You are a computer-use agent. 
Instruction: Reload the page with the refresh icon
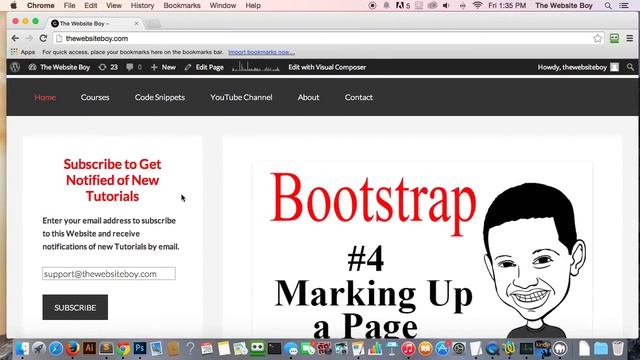tap(43, 38)
